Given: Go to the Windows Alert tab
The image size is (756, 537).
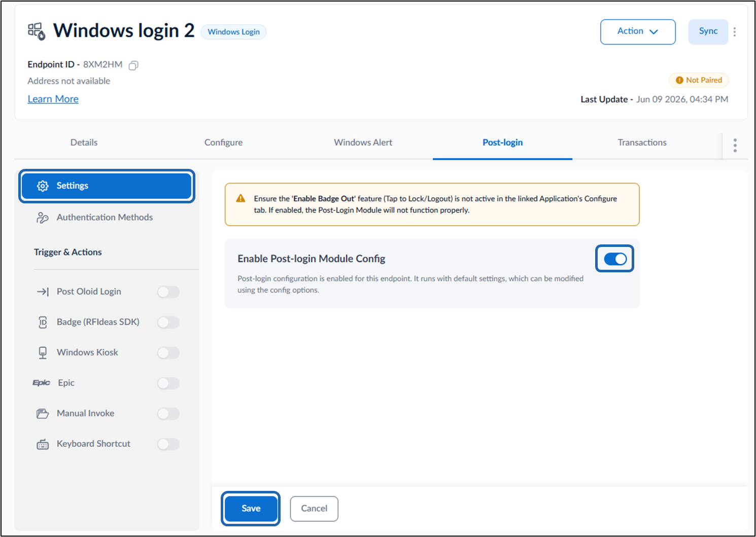Looking at the screenshot, I should click(x=363, y=142).
